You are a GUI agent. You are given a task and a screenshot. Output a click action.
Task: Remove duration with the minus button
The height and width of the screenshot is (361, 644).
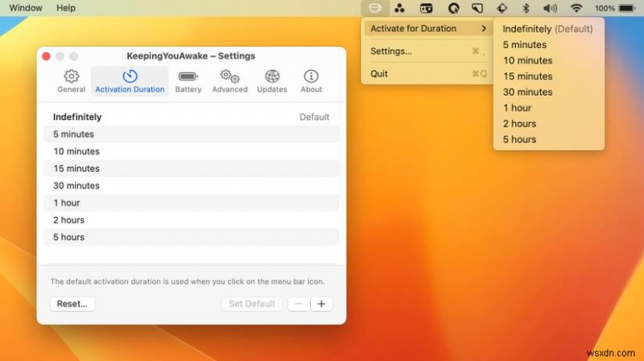299,304
